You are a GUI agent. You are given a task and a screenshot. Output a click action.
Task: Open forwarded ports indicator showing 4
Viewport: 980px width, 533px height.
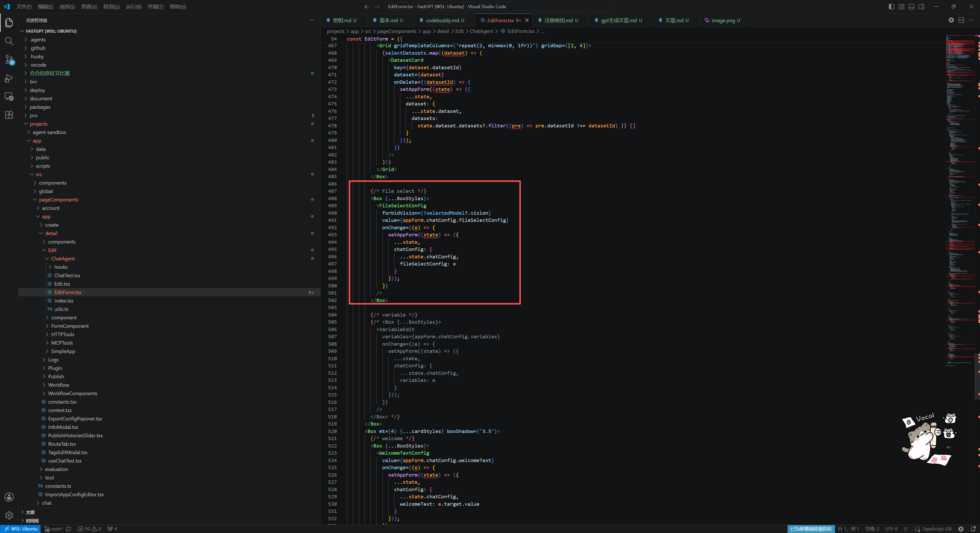[112, 529]
